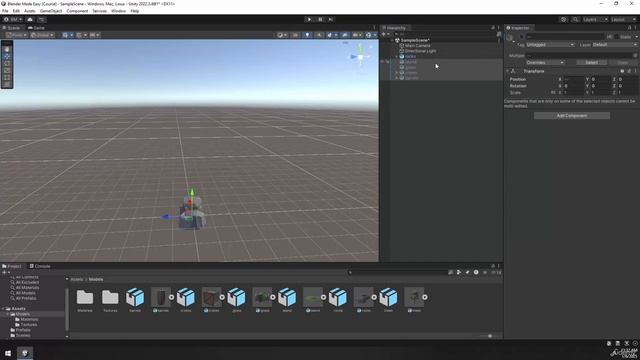The height and width of the screenshot is (360, 640).
Task: Toggle the Static checkbox in Inspector
Action: (x=616, y=37)
